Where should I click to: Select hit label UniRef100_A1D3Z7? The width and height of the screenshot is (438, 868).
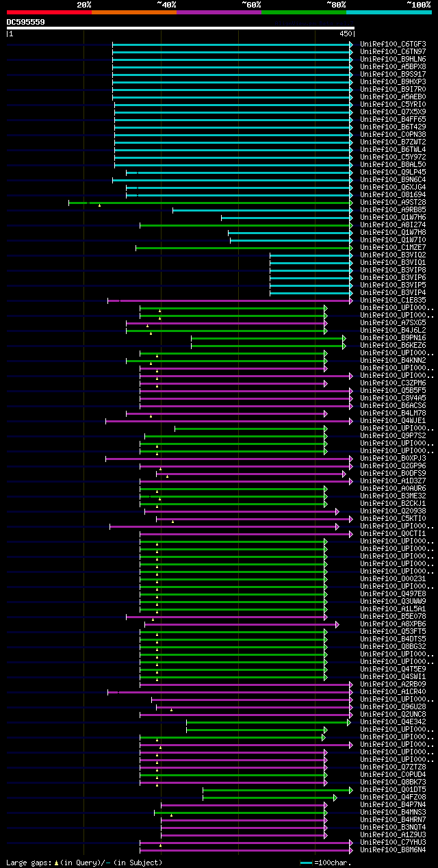[x=393, y=481]
